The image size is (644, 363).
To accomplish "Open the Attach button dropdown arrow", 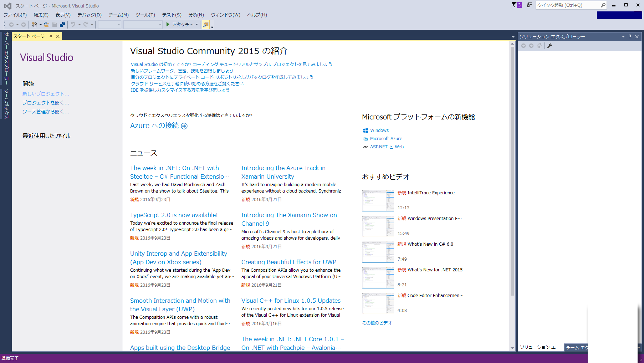I will click(x=196, y=25).
